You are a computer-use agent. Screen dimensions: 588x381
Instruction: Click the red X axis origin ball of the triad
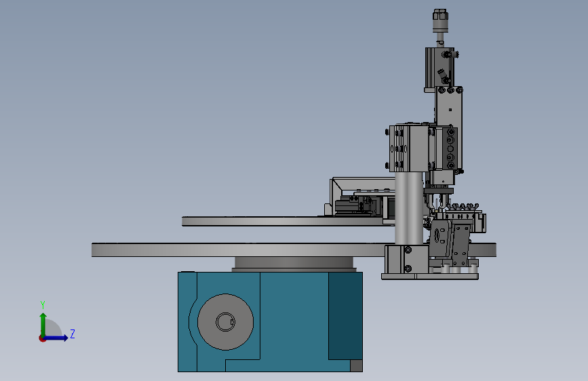click(x=42, y=338)
